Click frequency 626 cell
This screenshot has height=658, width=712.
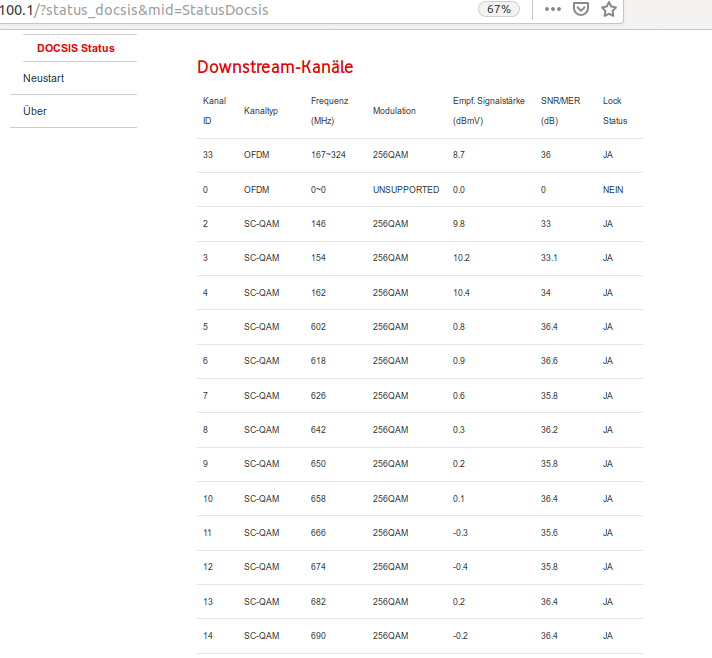[318, 396]
